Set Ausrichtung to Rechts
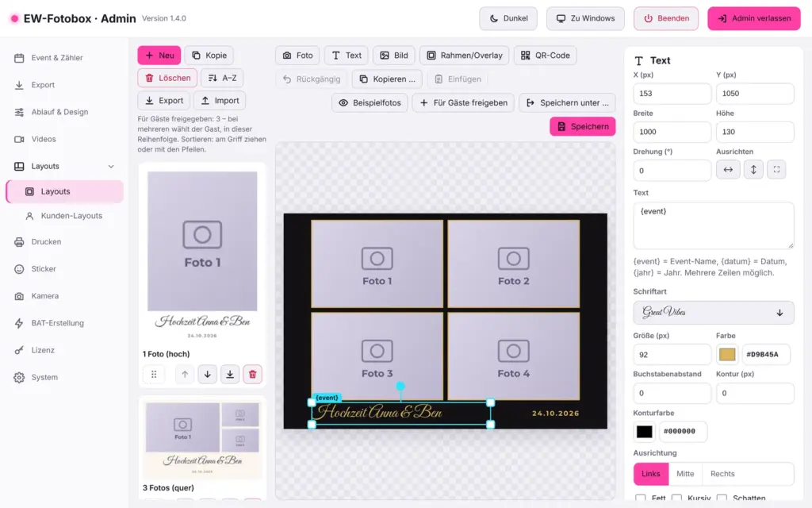The width and height of the screenshot is (812, 508). (x=722, y=474)
